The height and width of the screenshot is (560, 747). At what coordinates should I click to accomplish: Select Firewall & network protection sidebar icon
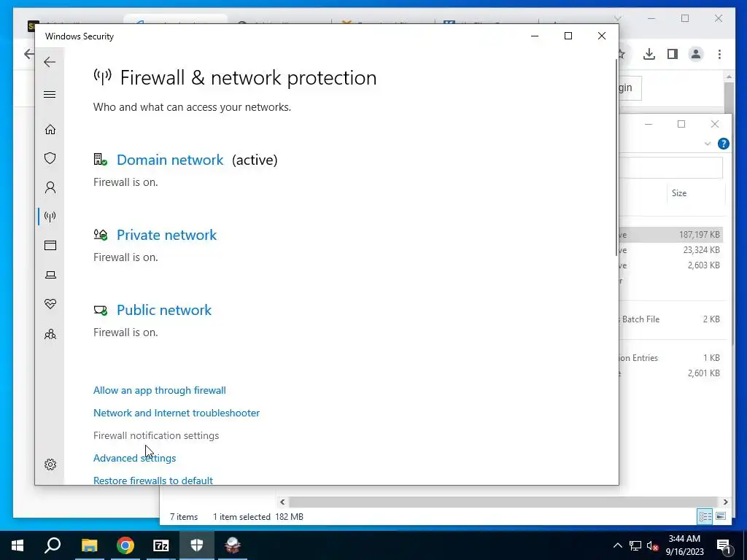(x=50, y=217)
